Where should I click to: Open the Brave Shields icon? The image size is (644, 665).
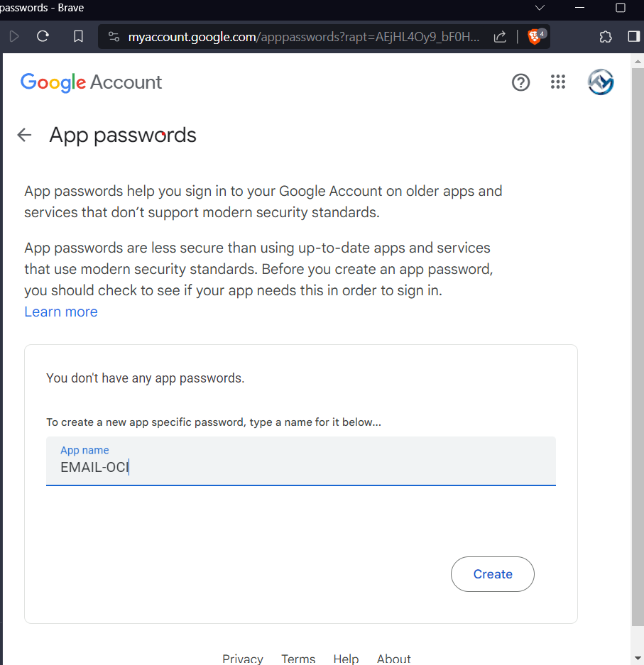click(535, 37)
